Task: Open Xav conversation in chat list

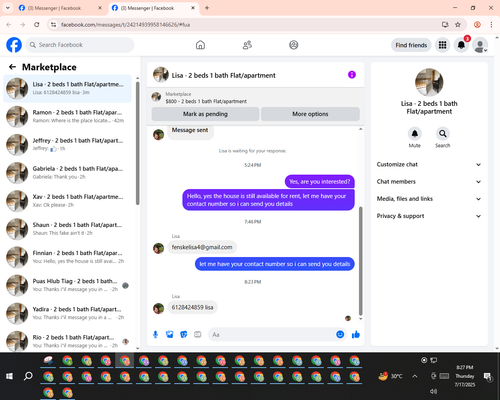Action: pos(67,201)
